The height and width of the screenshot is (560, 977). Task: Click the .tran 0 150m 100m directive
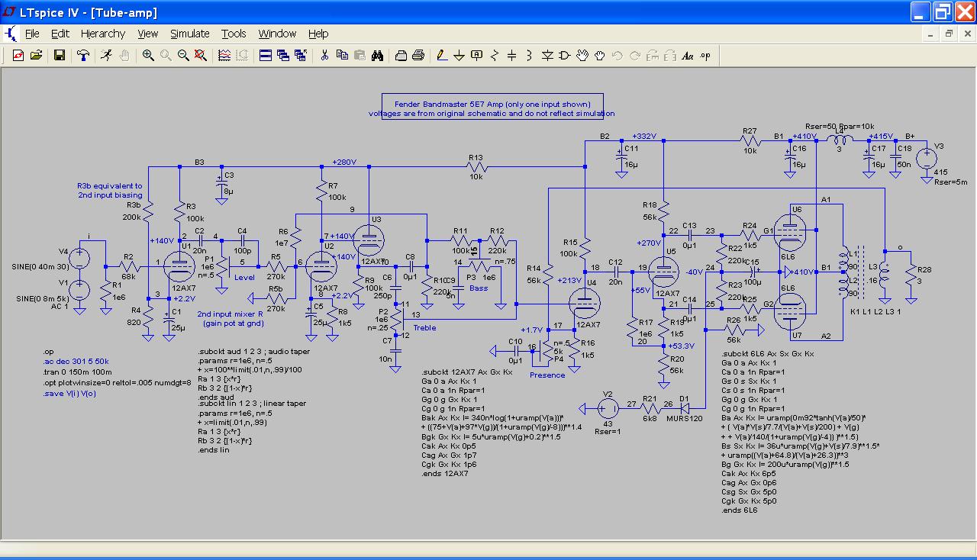[79, 372]
